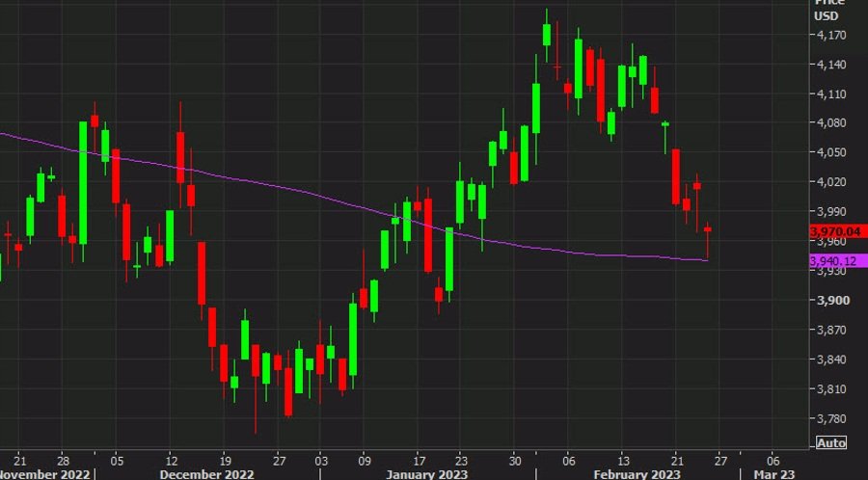Click the 3,840 price axis label
Screen dimensions: 868x480
tap(829, 360)
